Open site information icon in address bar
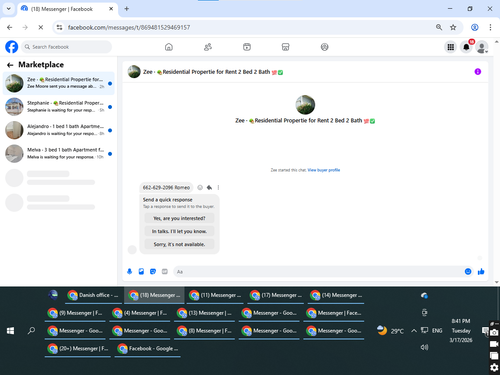 pos(59,27)
